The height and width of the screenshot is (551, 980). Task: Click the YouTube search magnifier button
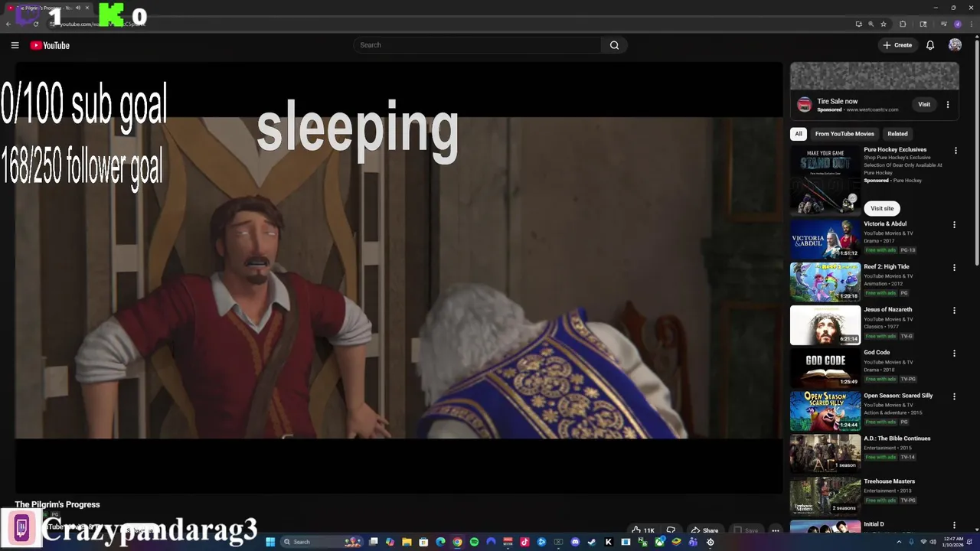click(614, 45)
